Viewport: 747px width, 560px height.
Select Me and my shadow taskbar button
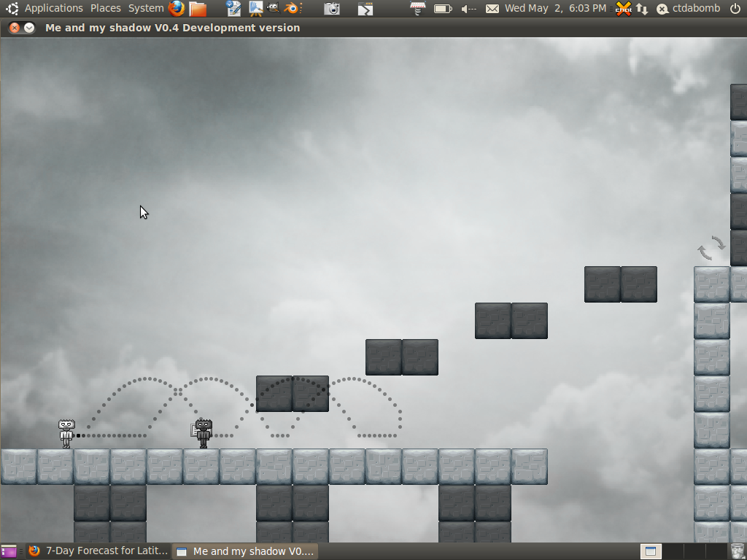[x=246, y=551]
